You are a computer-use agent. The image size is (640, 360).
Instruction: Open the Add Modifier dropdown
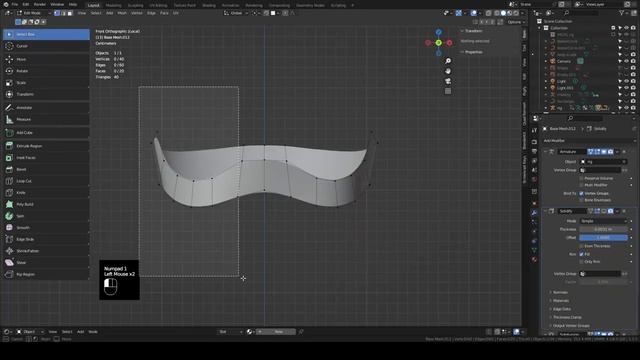tap(589, 141)
